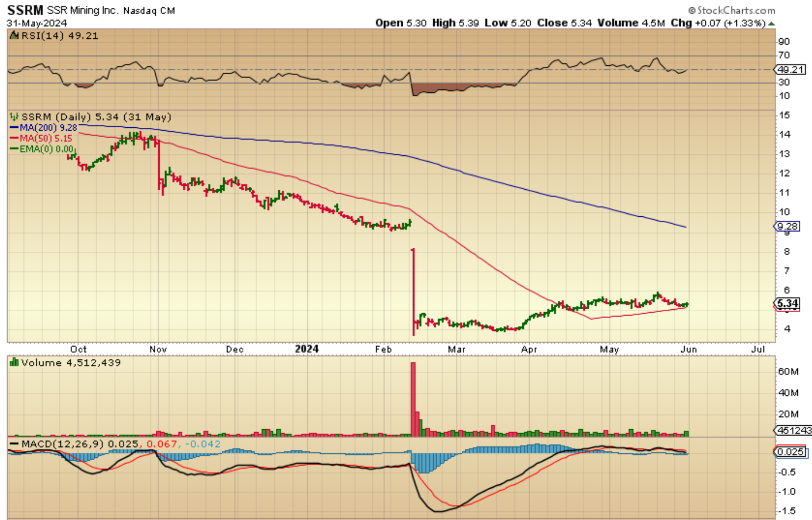Click the Nov label on the time axis

(x=158, y=349)
